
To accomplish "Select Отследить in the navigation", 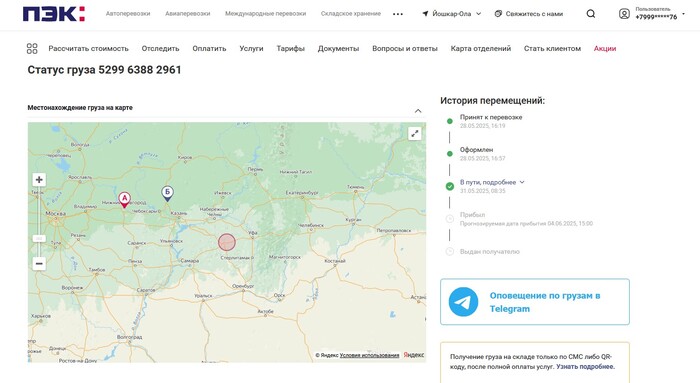I will (160, 48).
